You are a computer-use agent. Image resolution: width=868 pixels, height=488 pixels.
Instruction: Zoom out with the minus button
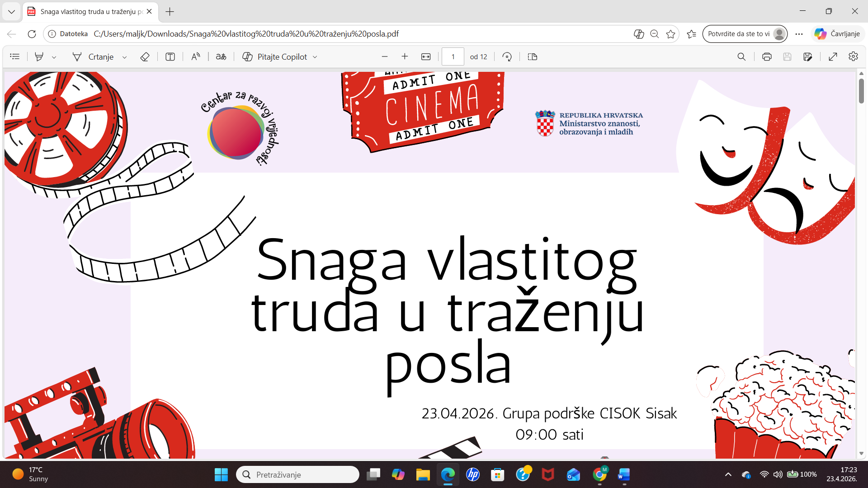pos(385,56)
